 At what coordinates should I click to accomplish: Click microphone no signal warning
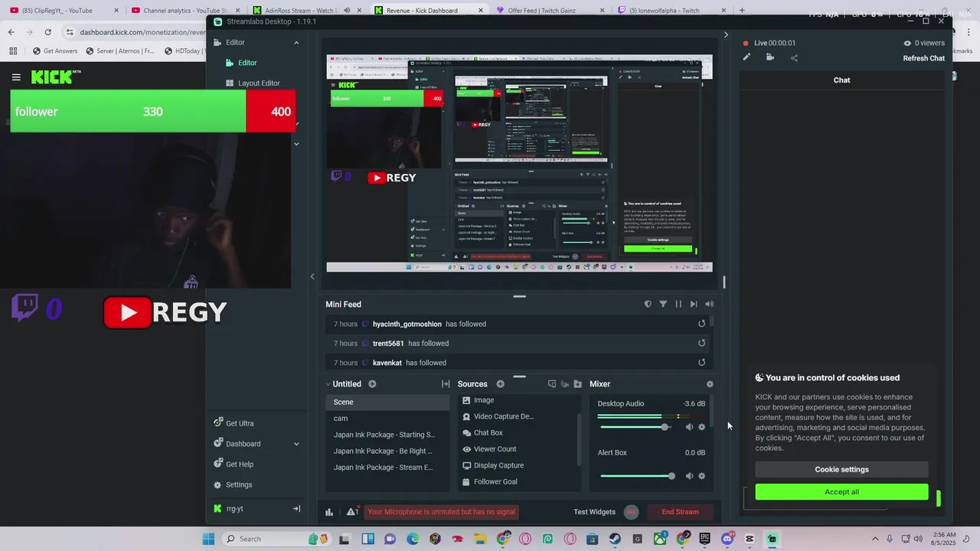[441, 512]
